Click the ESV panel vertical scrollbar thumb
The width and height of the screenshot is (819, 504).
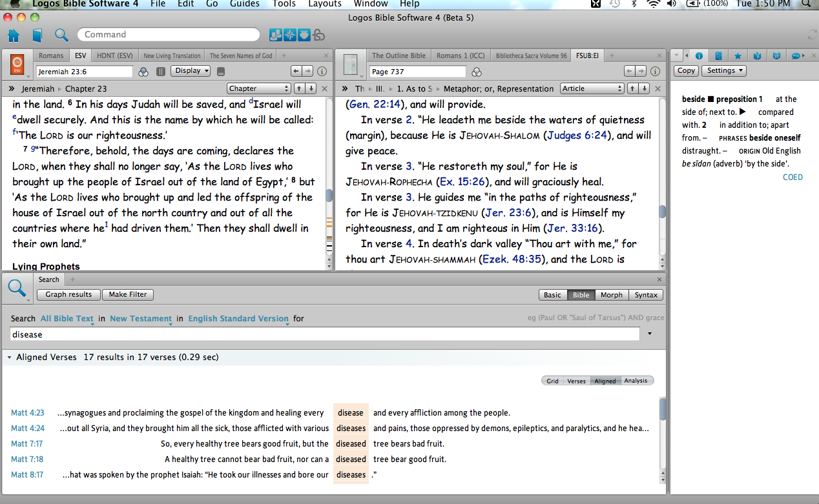pyautogui.click(x=329, y=195)
